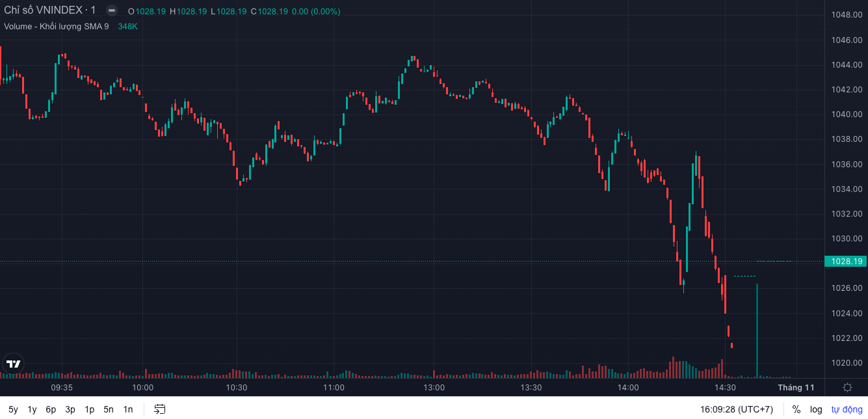
Task: Click the 1040.00 price axis label
Action: [847, 115]
